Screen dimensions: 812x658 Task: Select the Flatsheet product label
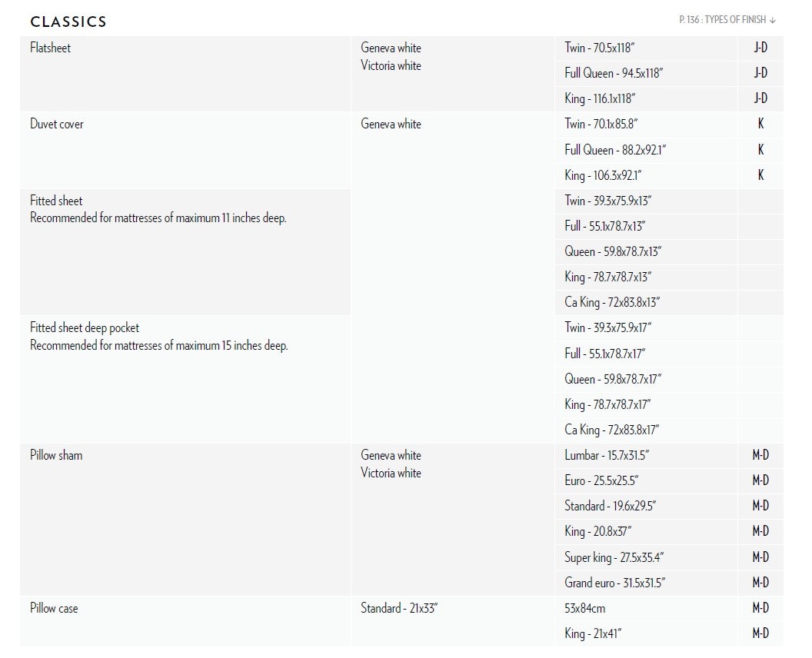(x=50, y=48)
